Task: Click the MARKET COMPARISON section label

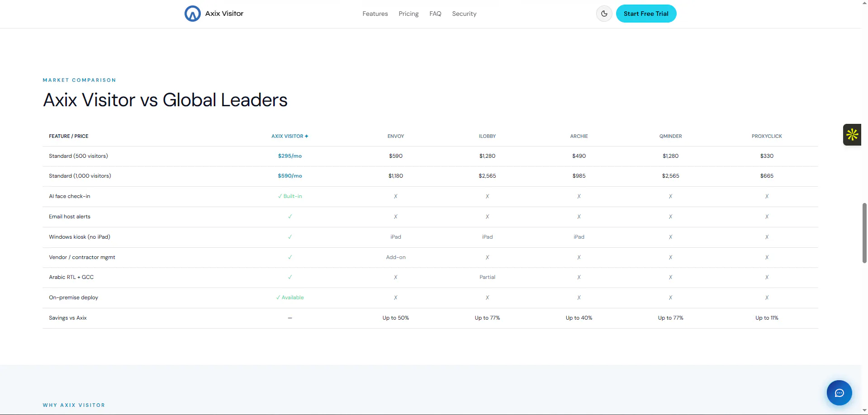Action: pyautogui.click(x=79, y=80)
